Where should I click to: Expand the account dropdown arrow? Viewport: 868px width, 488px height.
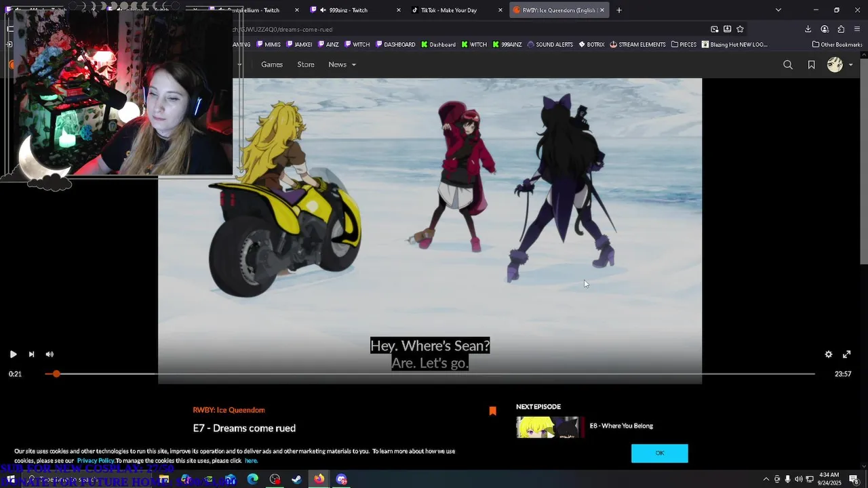click(850, 65)
